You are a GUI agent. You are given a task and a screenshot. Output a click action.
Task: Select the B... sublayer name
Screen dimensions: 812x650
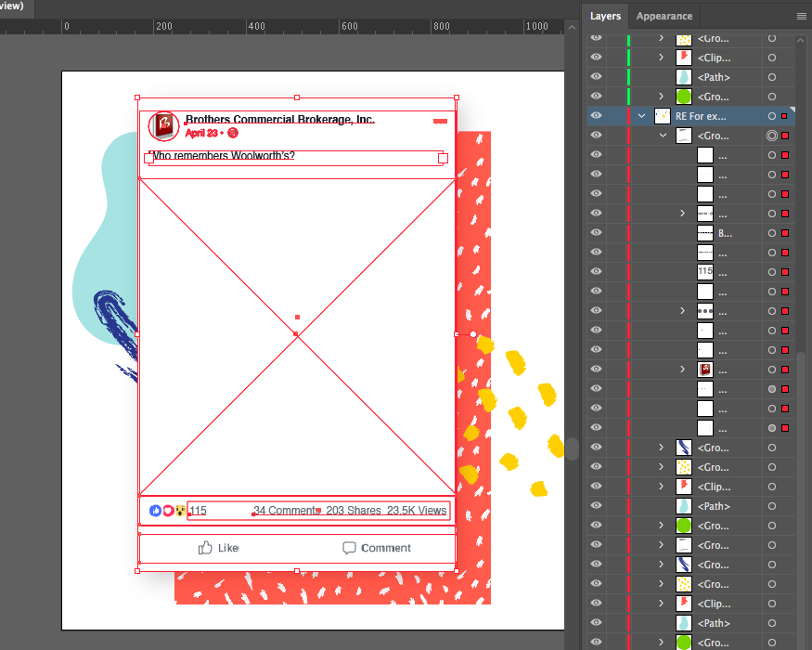tap(725, 233)
